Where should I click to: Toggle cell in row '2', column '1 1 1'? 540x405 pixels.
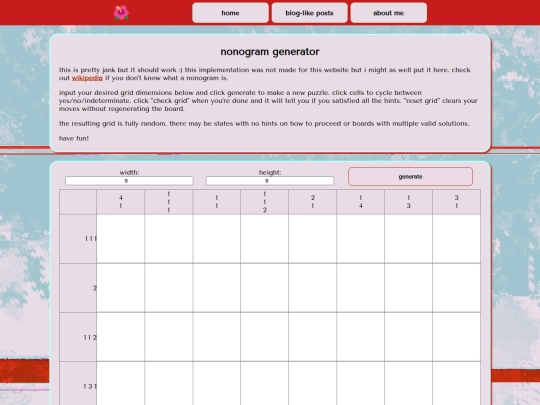click(x=169, y=288)
